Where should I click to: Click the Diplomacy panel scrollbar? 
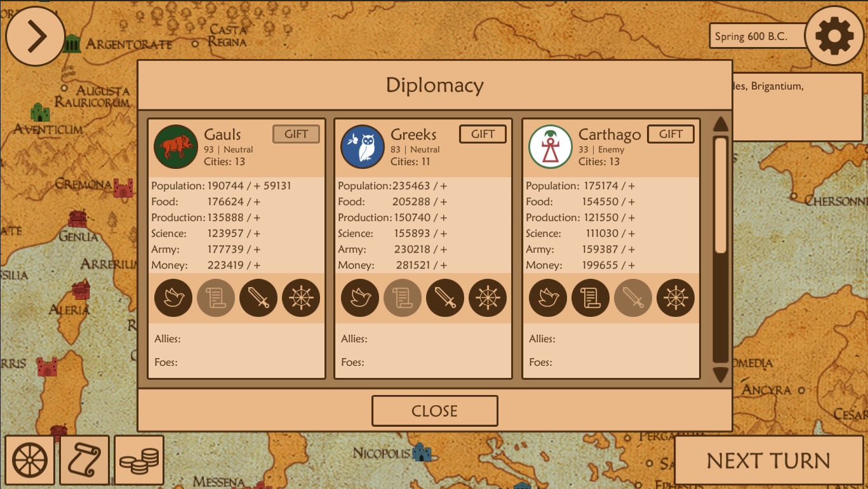click(721, 191)
